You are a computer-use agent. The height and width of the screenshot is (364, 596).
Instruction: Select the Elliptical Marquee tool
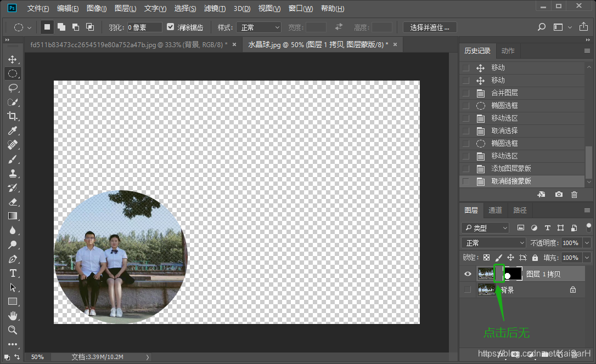point(13,73)
